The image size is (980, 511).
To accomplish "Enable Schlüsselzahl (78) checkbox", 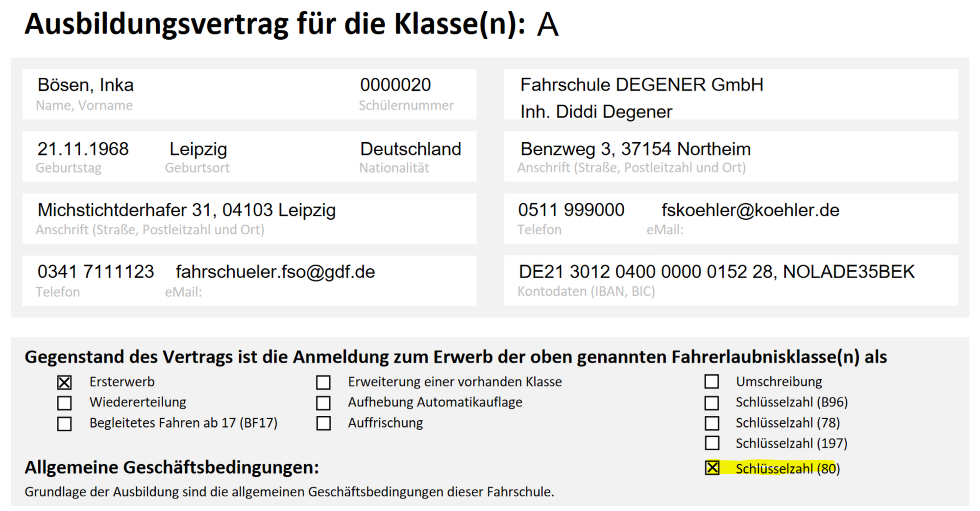I will pos(711,423).
